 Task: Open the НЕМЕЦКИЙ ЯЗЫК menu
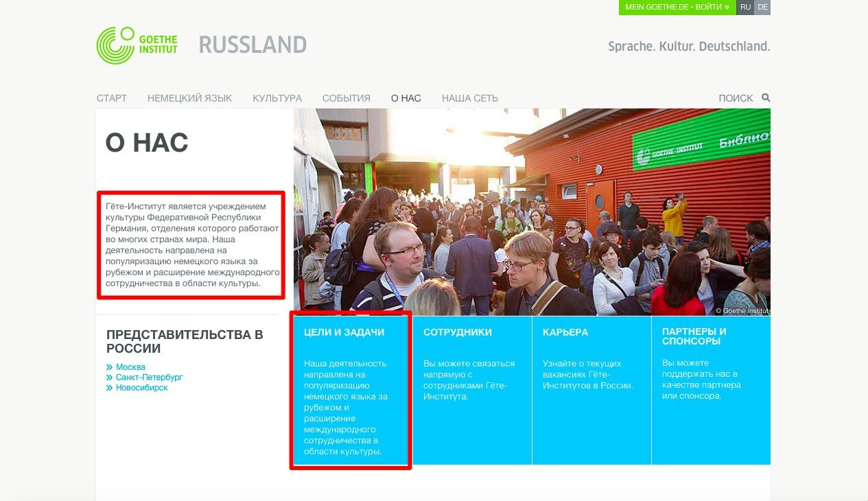189,98
